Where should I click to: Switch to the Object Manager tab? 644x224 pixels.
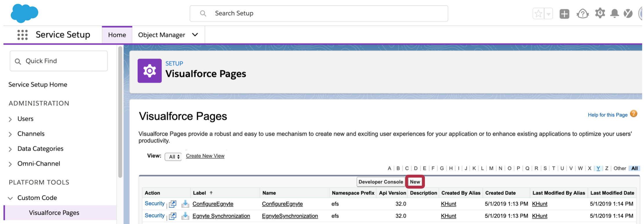click(161, 35)
